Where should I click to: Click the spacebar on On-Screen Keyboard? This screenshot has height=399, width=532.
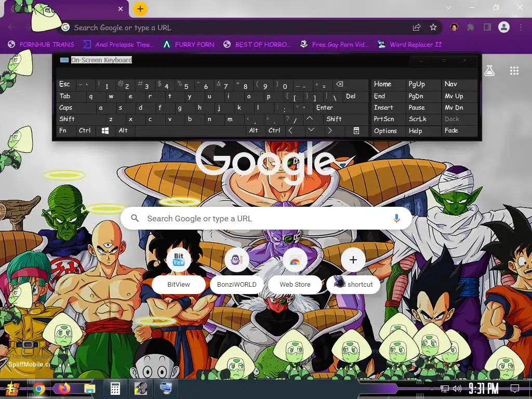pos(190,130)
